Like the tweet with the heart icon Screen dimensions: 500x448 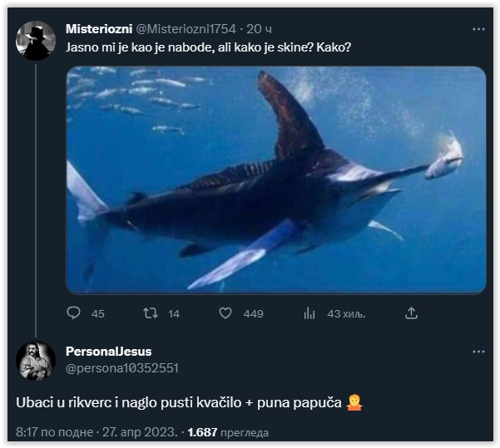[x=225, y=313]
